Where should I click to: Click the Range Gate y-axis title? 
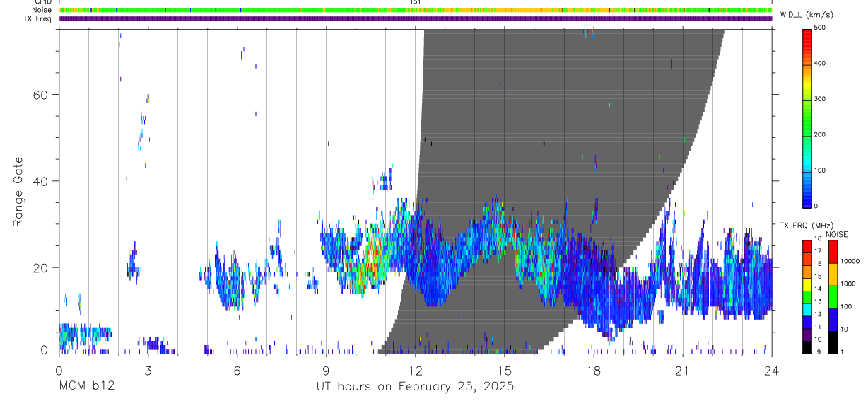click(x=18, y=192)
